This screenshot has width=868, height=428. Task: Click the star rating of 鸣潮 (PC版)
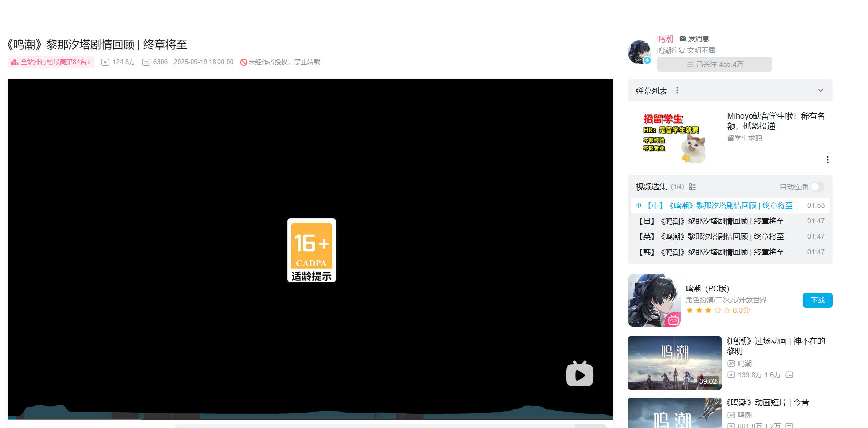pyautogui.click(x=708, y=310)
